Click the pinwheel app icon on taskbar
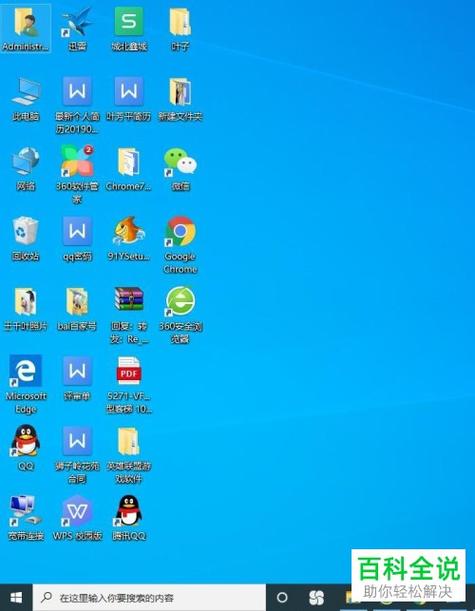 pos(316,597)
